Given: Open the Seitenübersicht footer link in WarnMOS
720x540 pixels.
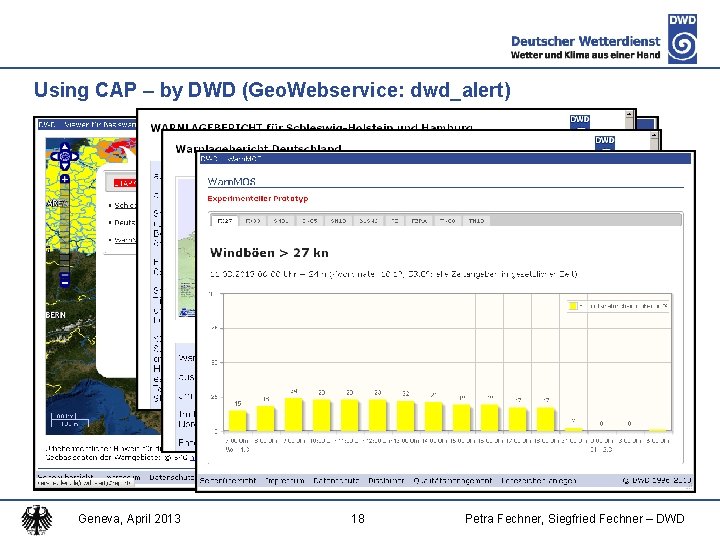Looking at the screenshot, I should click(x=228, y=481).
